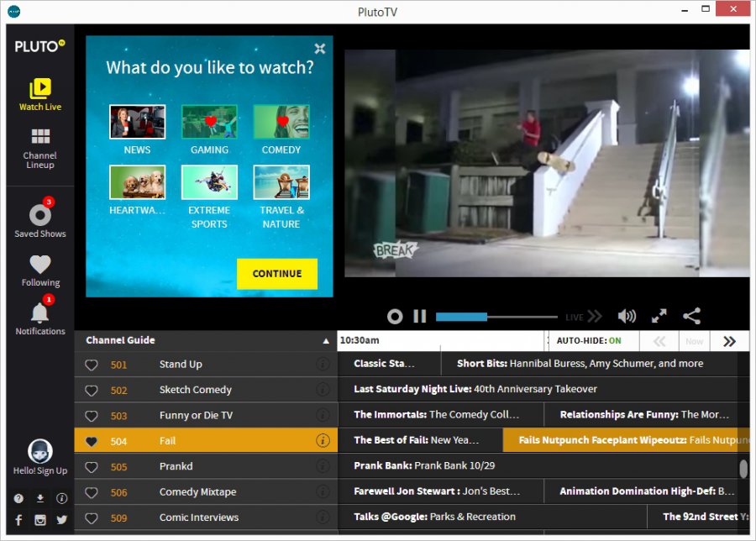Favorite channel 509 Comic Interviews heart
The height and width of the screenshot is (541, 756).
(92, 517)
